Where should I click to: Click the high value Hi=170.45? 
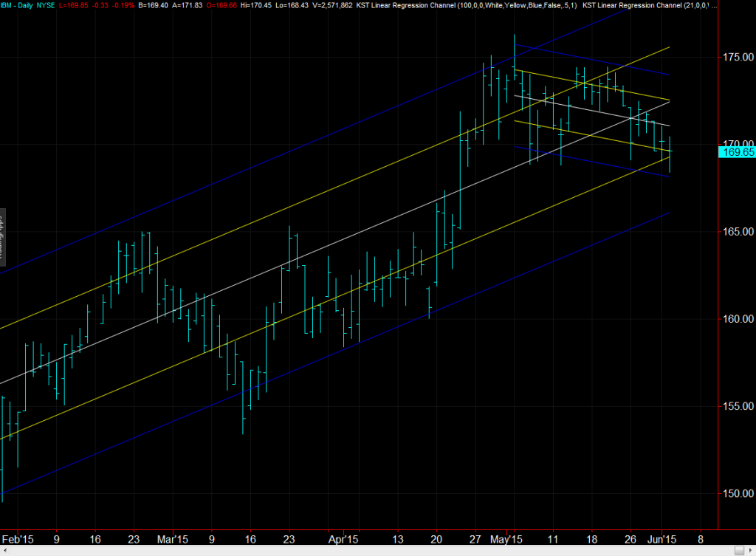coord(256,5)
